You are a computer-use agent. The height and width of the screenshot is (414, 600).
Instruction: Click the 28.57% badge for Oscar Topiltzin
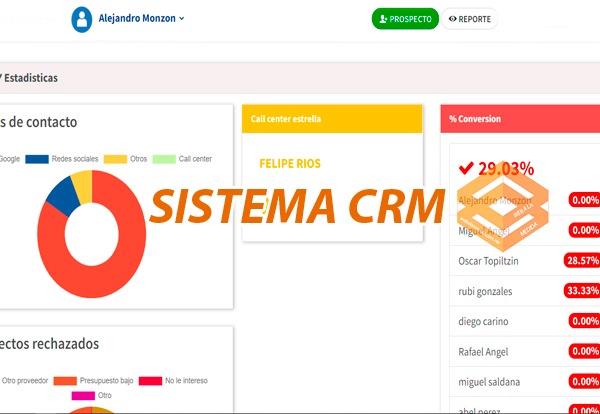click(582, 260)
